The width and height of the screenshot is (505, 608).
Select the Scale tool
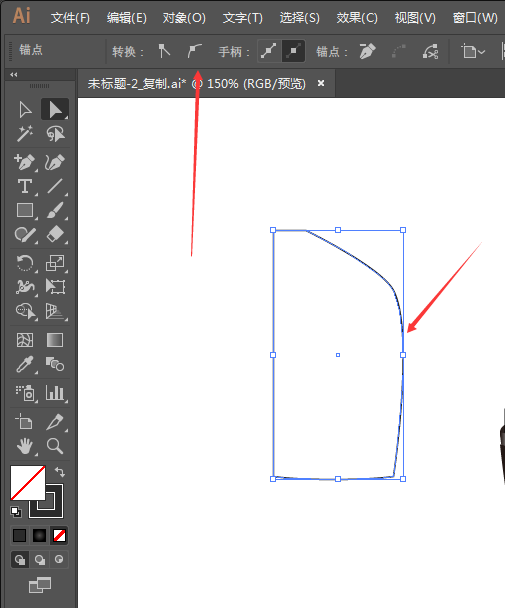click(x=55, y=263)
